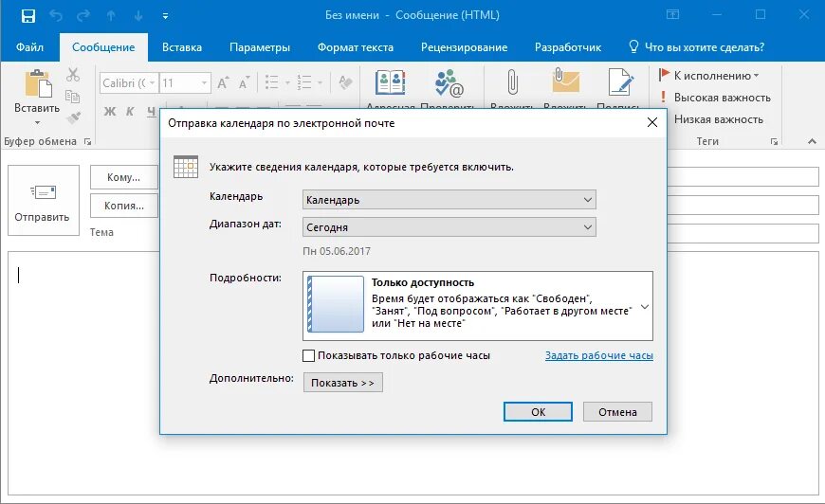Toggle italic with the К button
The width and height of the screenshot is (825, 504).
[130, 111]
